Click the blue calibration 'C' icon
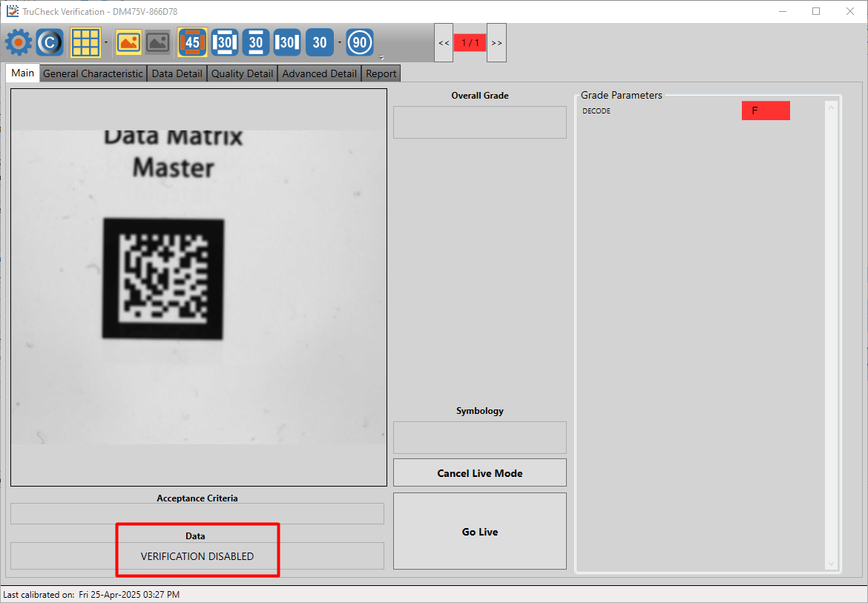 point(50,42)
